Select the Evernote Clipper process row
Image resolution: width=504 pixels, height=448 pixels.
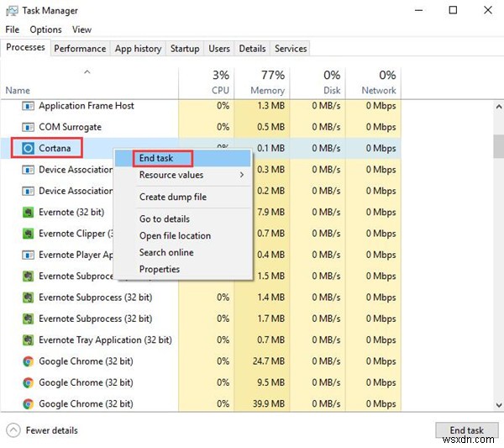(x=201, y=234)
